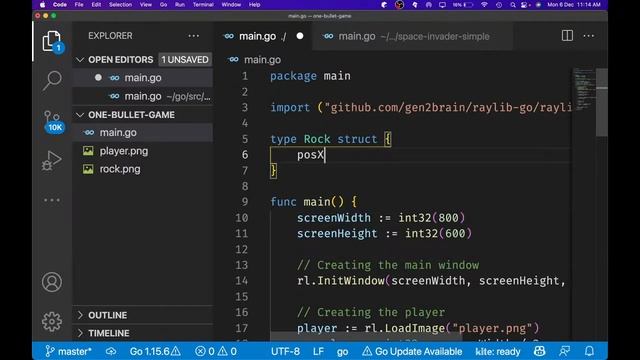Open the Run and Debug view
640x360 pixels.
pos(52,160)
